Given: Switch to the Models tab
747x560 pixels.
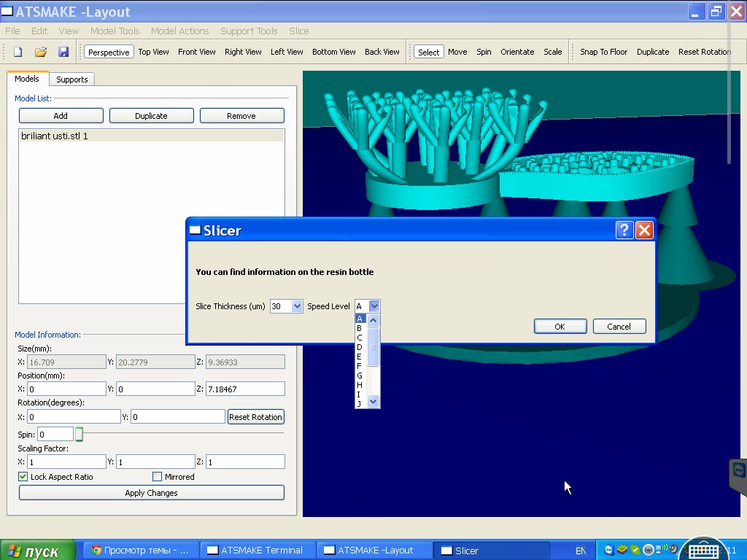Looking at the screenshot, I should [x=27, y=79].
